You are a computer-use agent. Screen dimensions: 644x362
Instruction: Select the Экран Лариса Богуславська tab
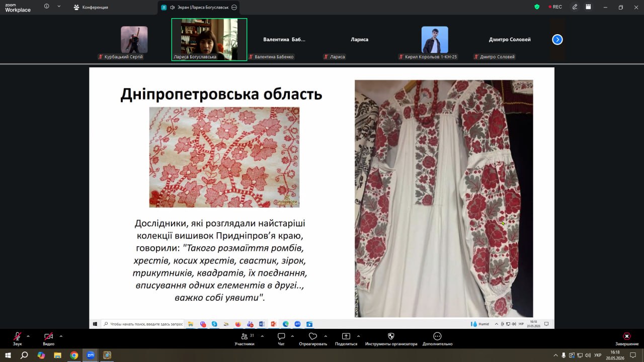click(x=199, y=8)
